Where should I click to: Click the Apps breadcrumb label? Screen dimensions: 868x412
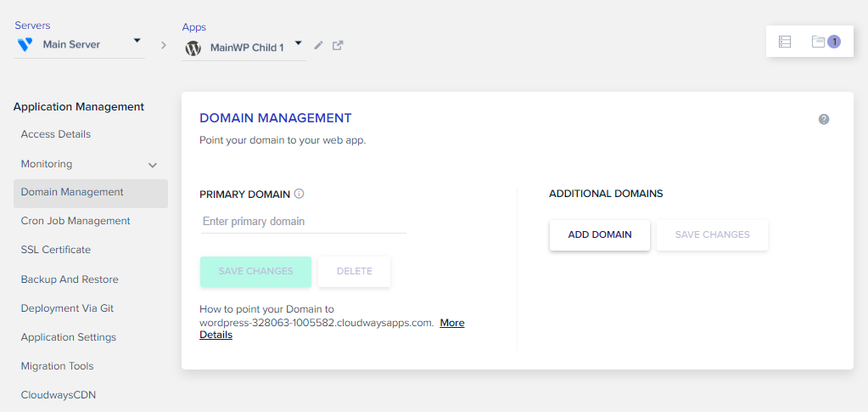coord(193,27)
